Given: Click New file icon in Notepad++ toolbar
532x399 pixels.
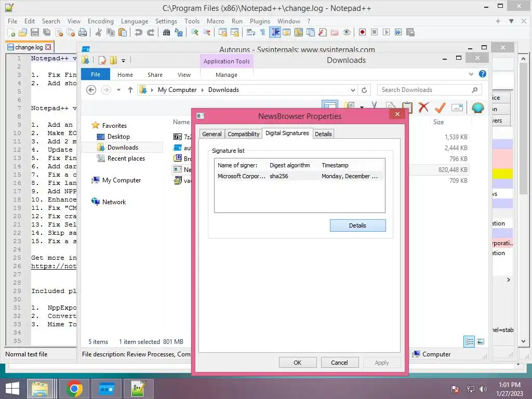Looking at the screenshot, I should pos(11,32).
